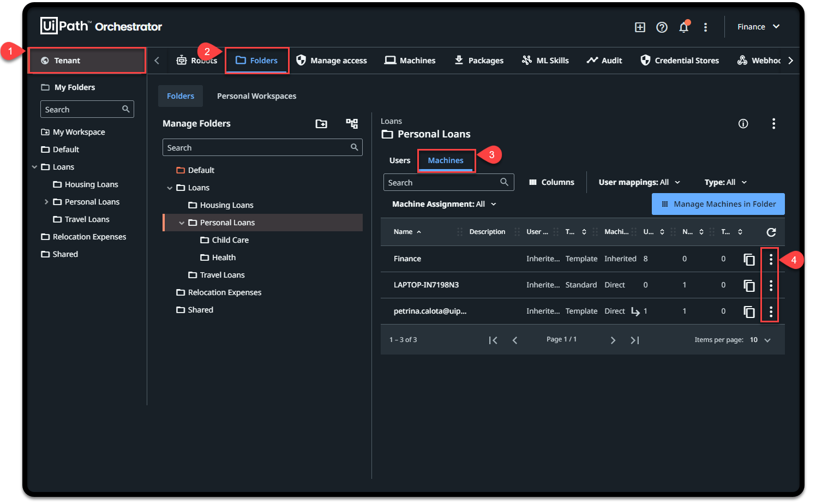Open User mappings filter dropdown
Viewport: 816px width, 504px height.
639,182
